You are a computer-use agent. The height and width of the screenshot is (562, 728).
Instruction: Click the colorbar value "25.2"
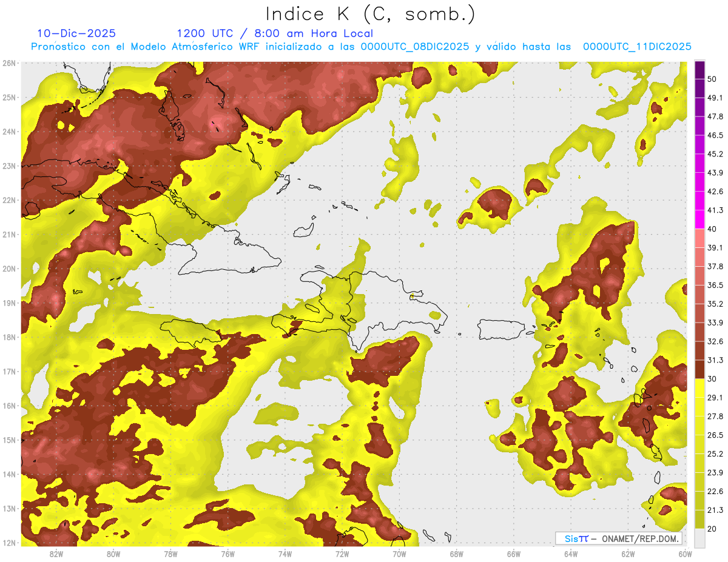point(715,453)
